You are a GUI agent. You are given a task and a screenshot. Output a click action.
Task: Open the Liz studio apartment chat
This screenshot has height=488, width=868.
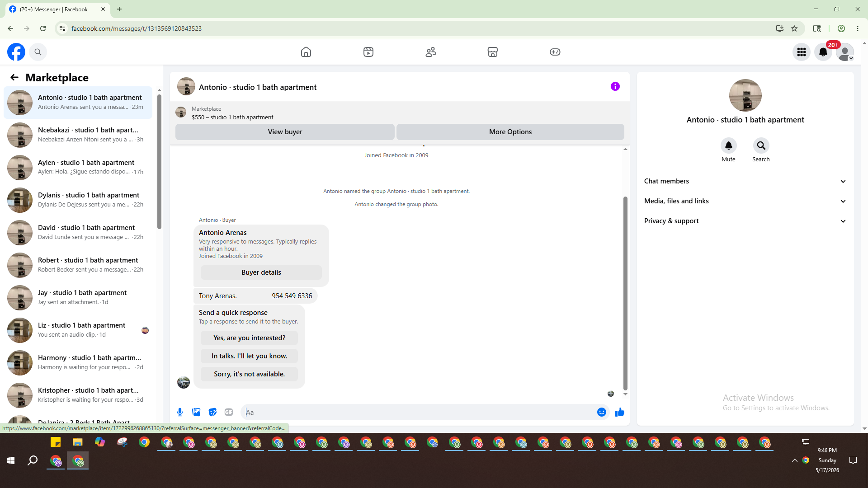point(78,330)
